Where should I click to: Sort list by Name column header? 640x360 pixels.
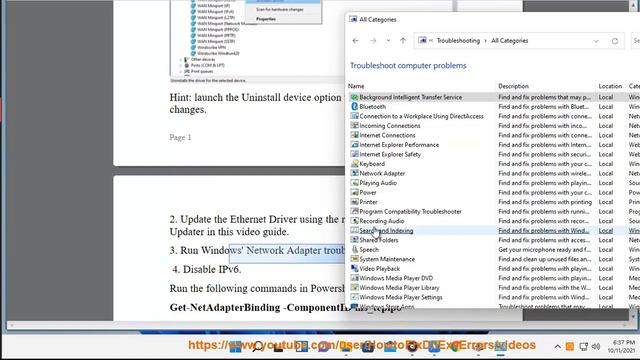(356, 86)
